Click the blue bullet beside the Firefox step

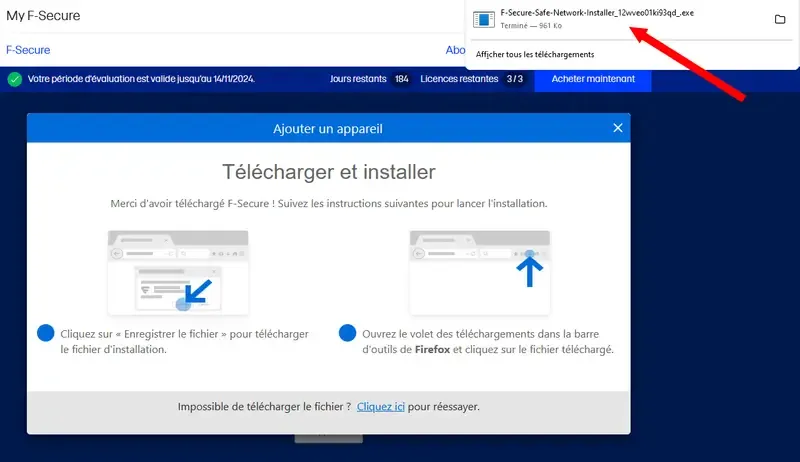tap(347, 333)
